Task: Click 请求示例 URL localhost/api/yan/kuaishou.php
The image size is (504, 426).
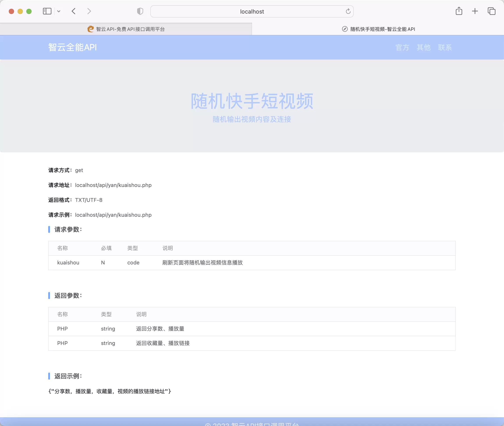Action: [113, 215]
